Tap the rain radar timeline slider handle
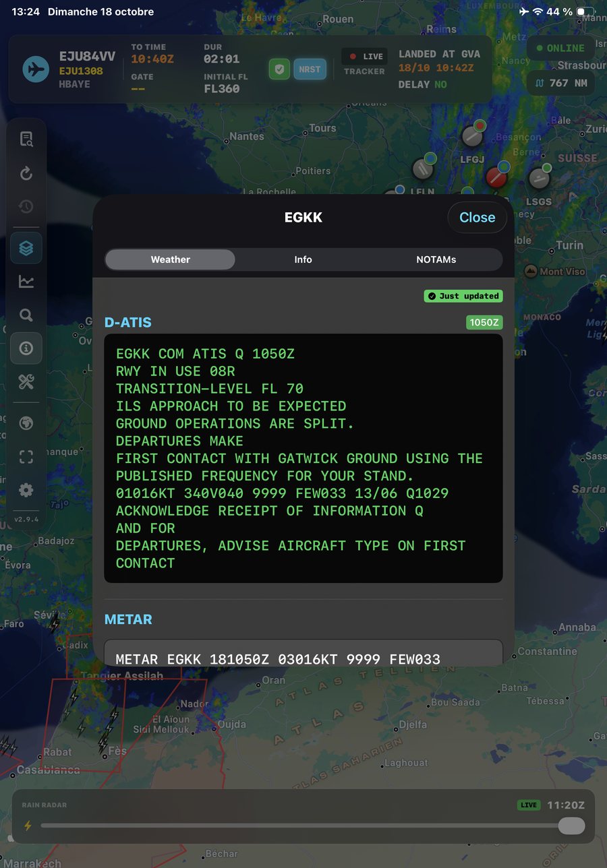The width and height of the screenshot is (607, 868). (x=571, y=826)
